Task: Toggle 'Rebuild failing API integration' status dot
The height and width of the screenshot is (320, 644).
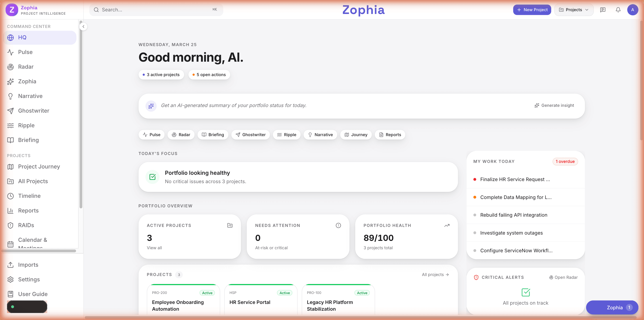Action: click(475, 215)
